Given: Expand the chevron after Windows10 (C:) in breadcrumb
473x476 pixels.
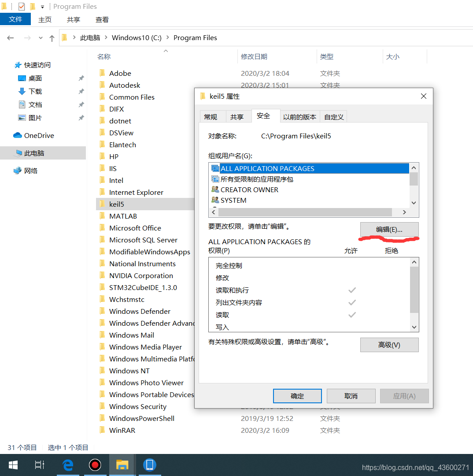Looking at the screenshot, I should point(167,37).
